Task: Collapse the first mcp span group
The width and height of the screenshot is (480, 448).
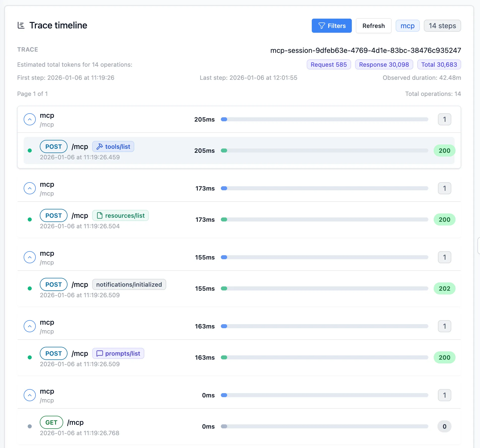Action: coord(29,119)
